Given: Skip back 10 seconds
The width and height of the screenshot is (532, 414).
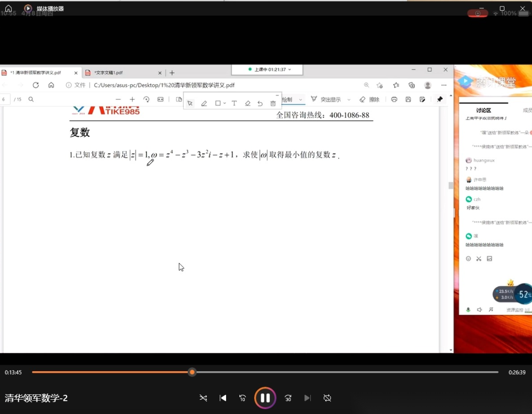Looking at the screenshot, I should coord(242,398).
